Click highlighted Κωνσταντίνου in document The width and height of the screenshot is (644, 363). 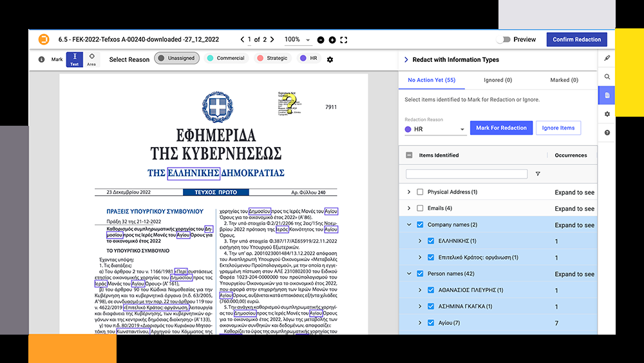click(133, 331)
